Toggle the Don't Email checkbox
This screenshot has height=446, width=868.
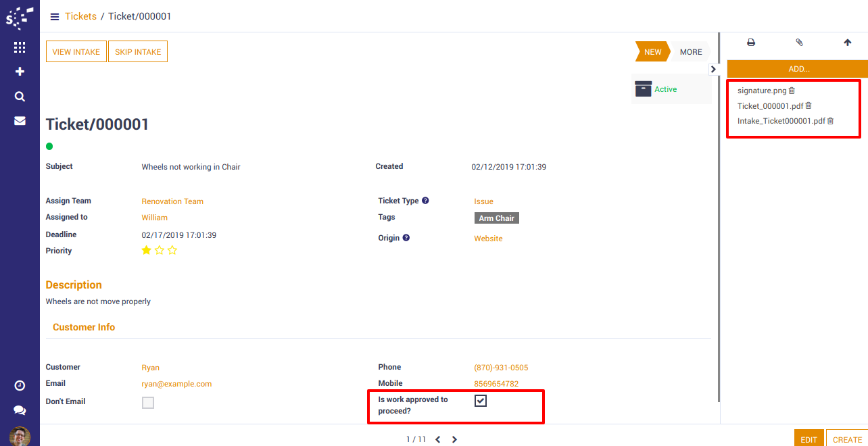coord(148,403)
